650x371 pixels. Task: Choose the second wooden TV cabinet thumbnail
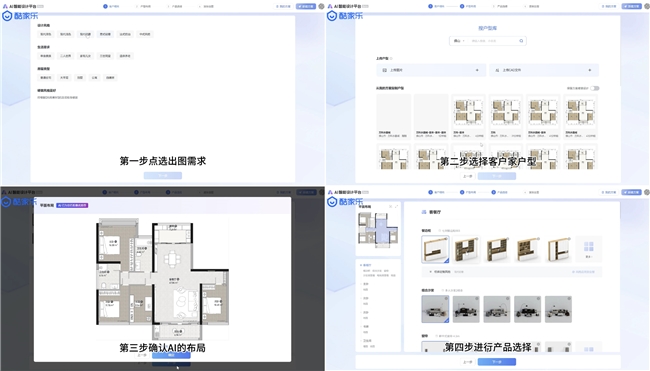click(466, 249)
